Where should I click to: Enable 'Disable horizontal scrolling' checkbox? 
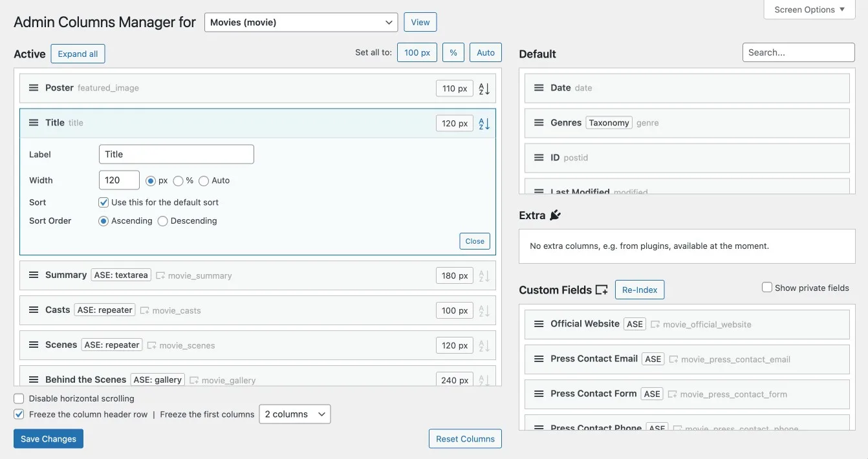(19, 399)
